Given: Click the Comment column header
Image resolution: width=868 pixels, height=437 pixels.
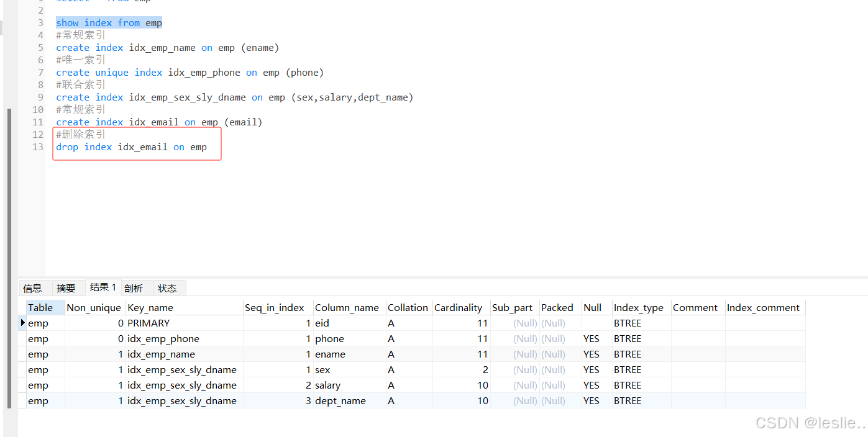Looking at the screenshot, I should click(698, 307).
